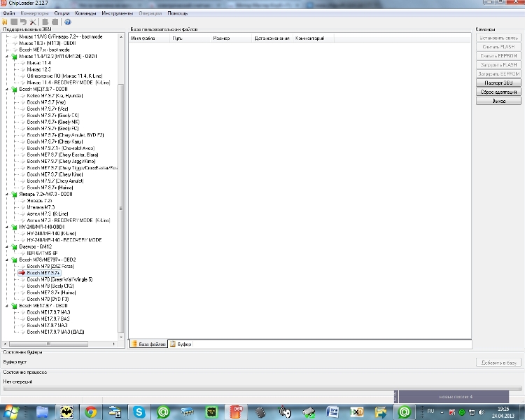Viewport: 525px width, 420px height.
Task: Open Google Chrome from the taskbar
Action: point(90,412)
